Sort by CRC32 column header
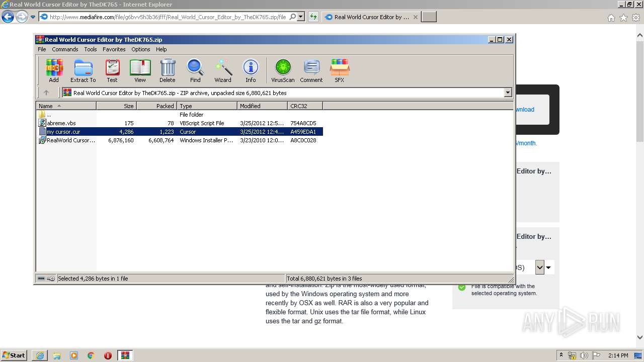Viewport: 644px width, 362px height. click(305, 106)
